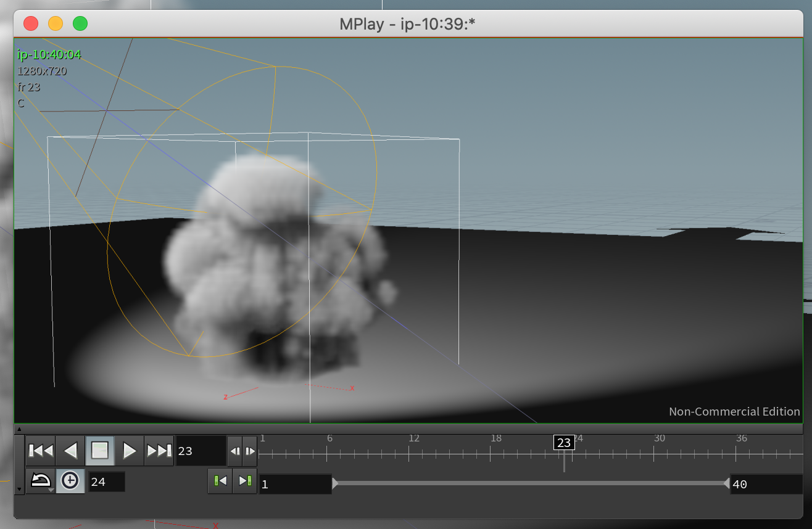The height and width of the screenshot is (529, 812).
Task: Click the 'C' color plane label
Action: pos(21,103)
